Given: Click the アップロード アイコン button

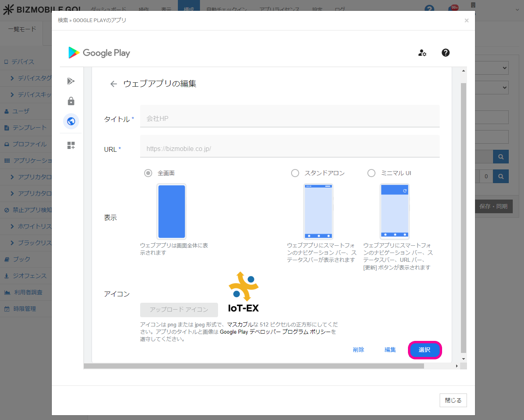Looking at the screenshot, I should 179,310.
